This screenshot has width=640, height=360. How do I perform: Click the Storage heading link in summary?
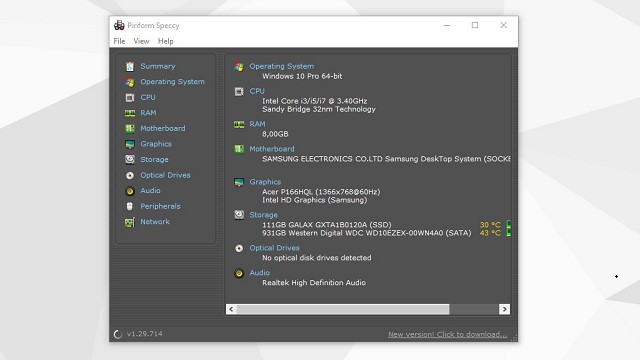(x=264, y=215)
